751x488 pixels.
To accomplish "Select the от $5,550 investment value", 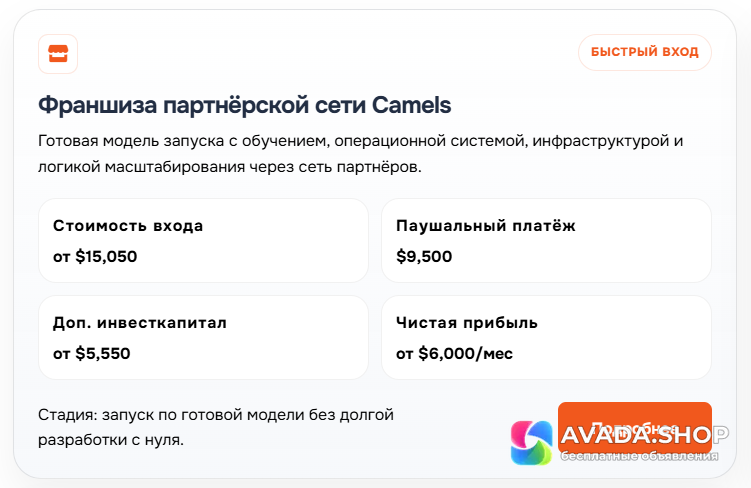I will pyautogui.click(x=92, y=353).
